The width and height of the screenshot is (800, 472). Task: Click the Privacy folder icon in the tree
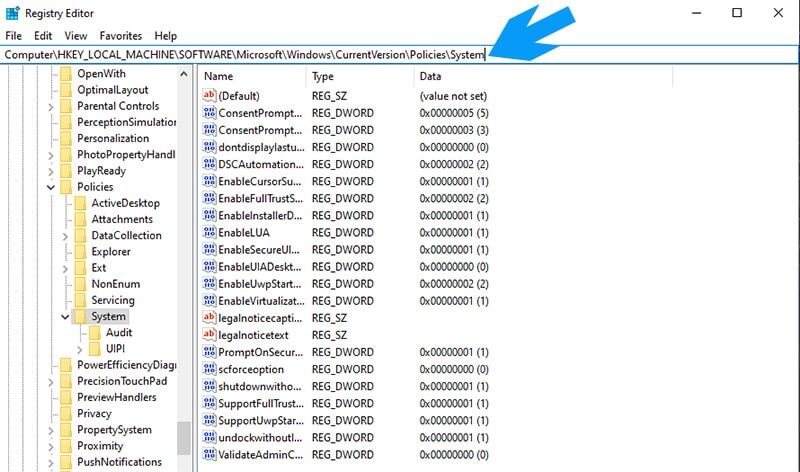tap(66, 413)
